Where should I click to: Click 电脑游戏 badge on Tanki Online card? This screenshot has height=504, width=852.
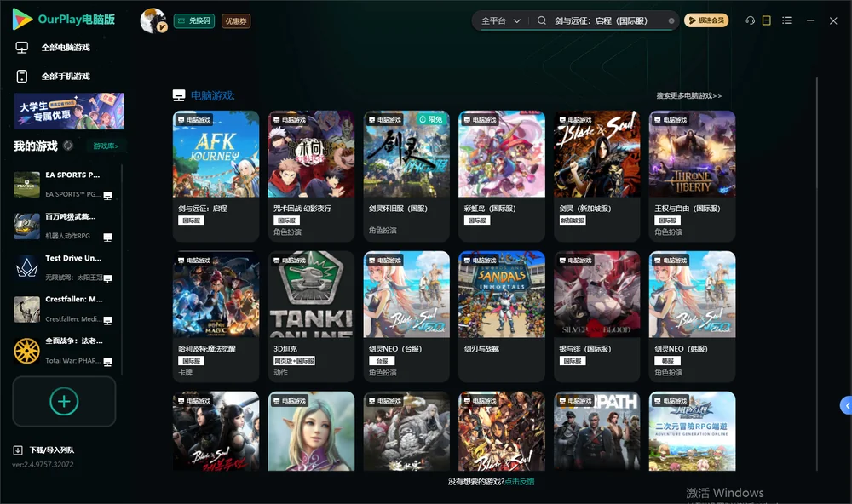[289, 261]
